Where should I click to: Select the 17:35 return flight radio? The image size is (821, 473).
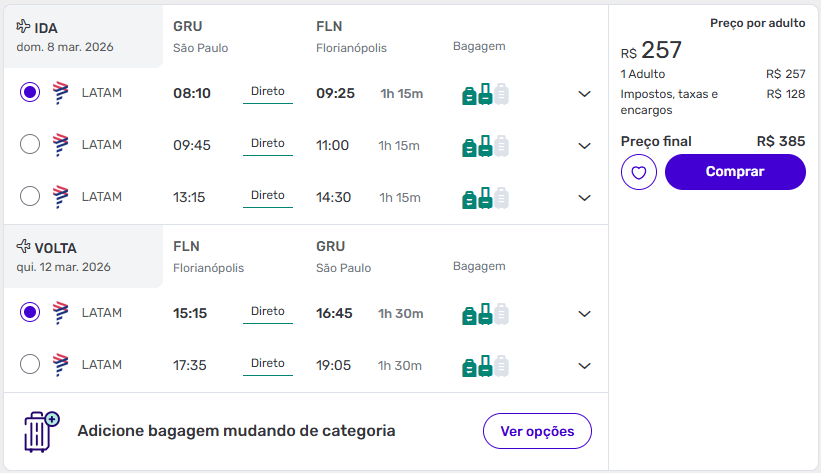tap(30, 365)
